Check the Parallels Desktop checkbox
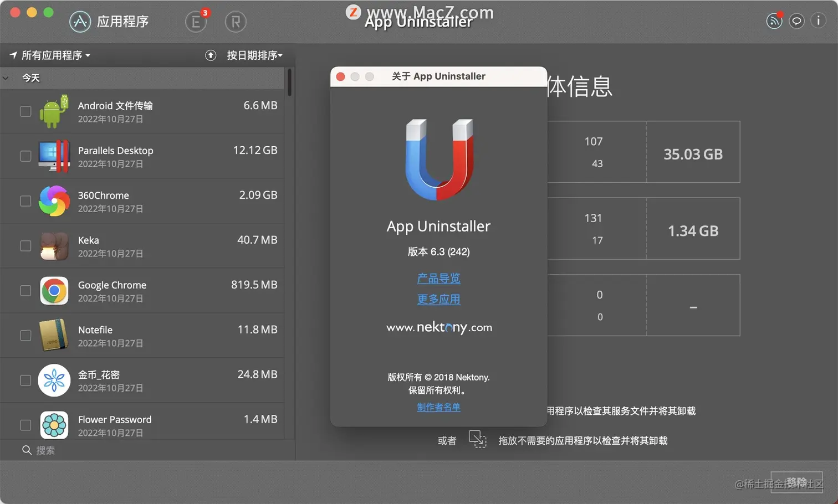The image size is (838, 504). 25,156
